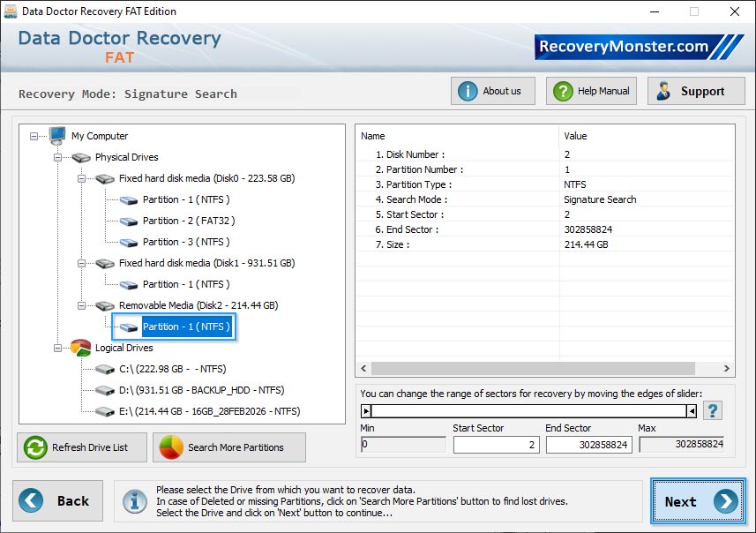
Task: Click the right panel's horizontal scrollbar arrow
Action: click(726, 368)
